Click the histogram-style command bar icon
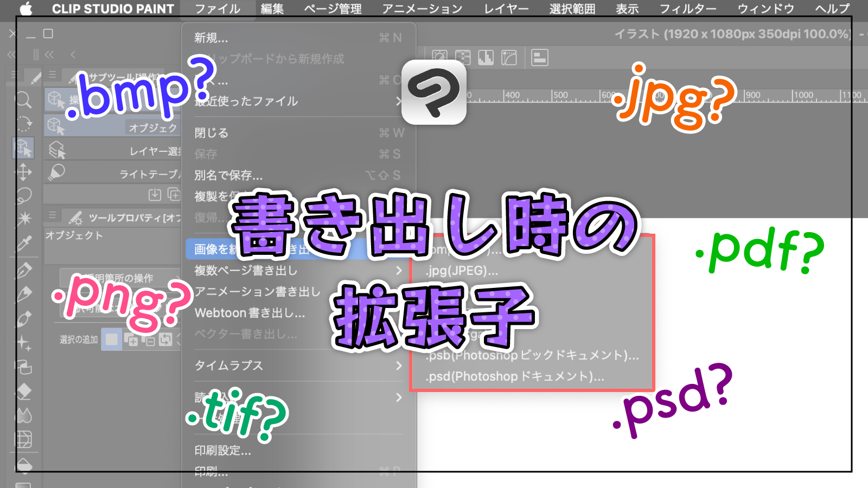868x488 pixels. 486,57
